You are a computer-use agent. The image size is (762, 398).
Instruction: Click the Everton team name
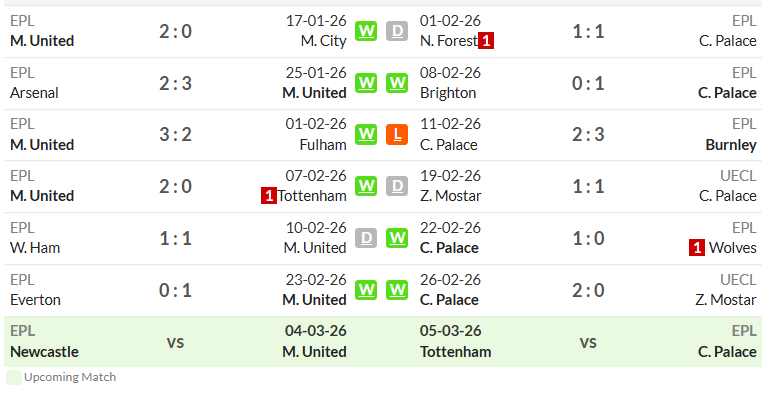click(x=35, y=300)
